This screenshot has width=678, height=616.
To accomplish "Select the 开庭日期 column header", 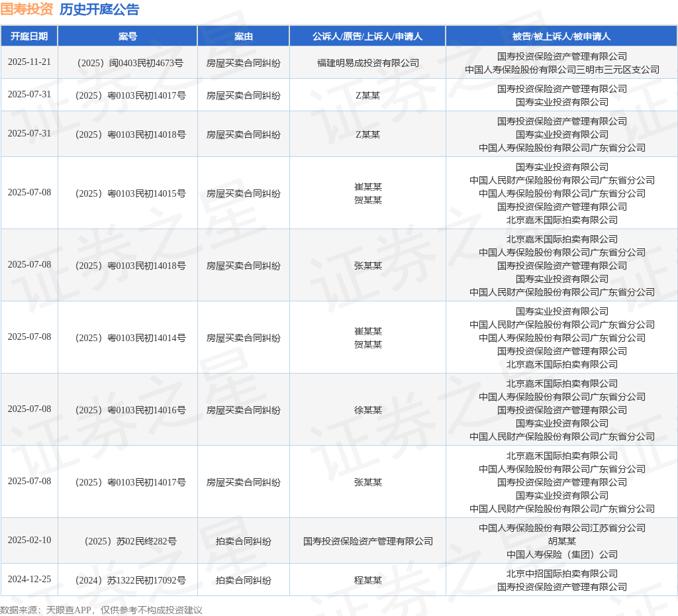I will [x=29, y=36].
